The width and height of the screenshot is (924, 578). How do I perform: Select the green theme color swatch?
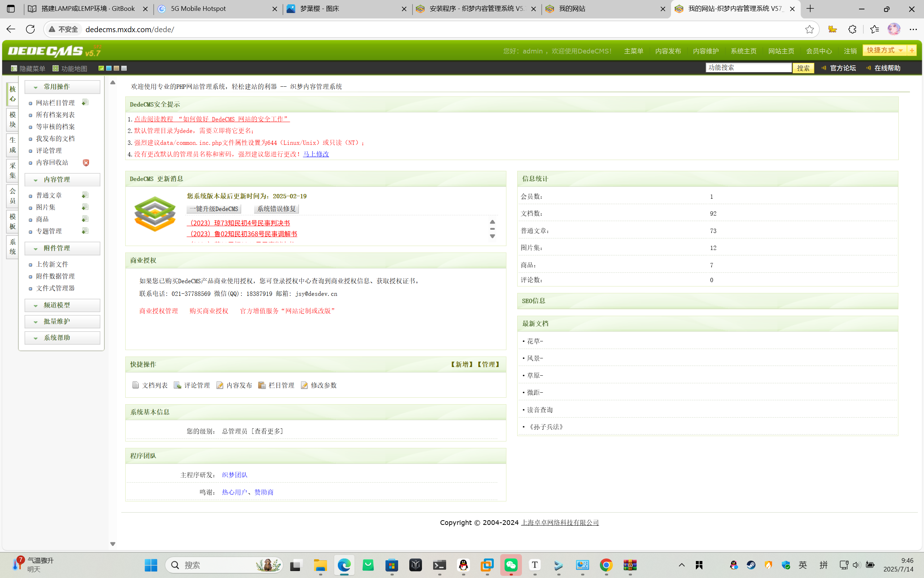[101, 68]
